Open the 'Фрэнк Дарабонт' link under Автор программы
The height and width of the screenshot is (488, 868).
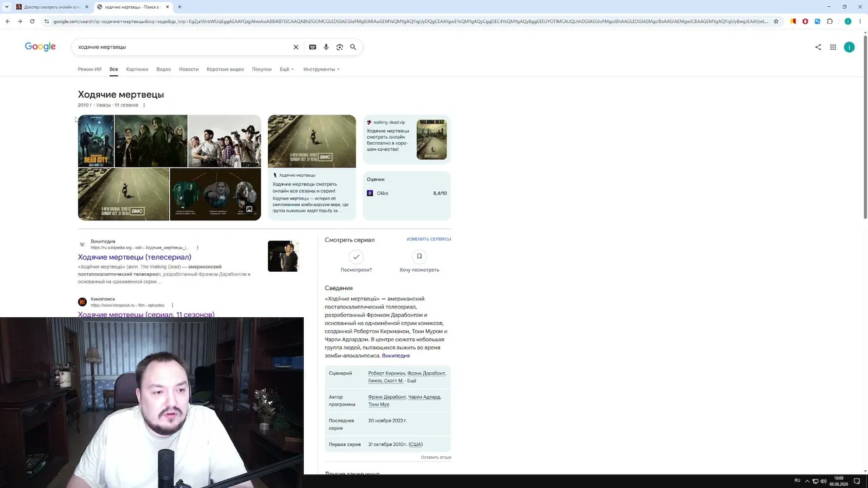[387, 397]
